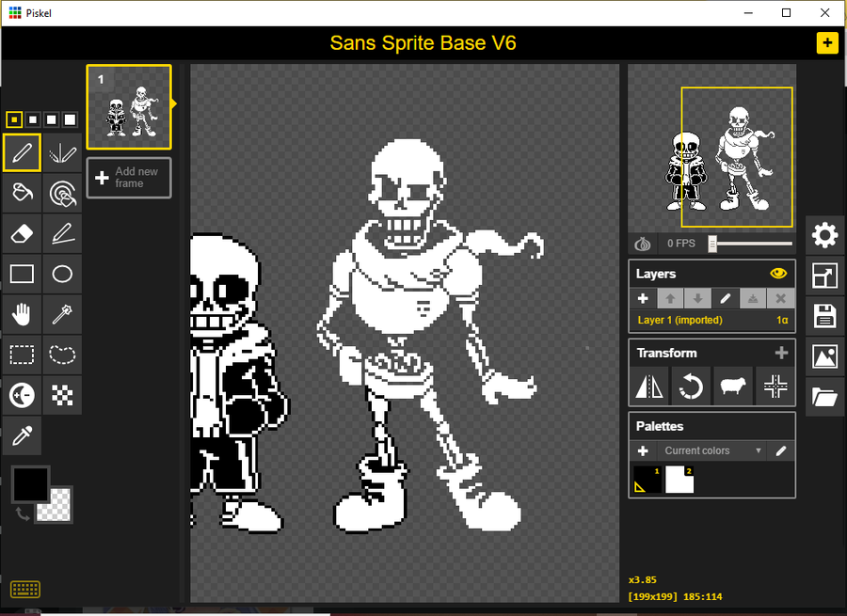Viewport: 847px width, 616px height.
Task: Toggle layers preview eye icon
Action: point(778,274)
